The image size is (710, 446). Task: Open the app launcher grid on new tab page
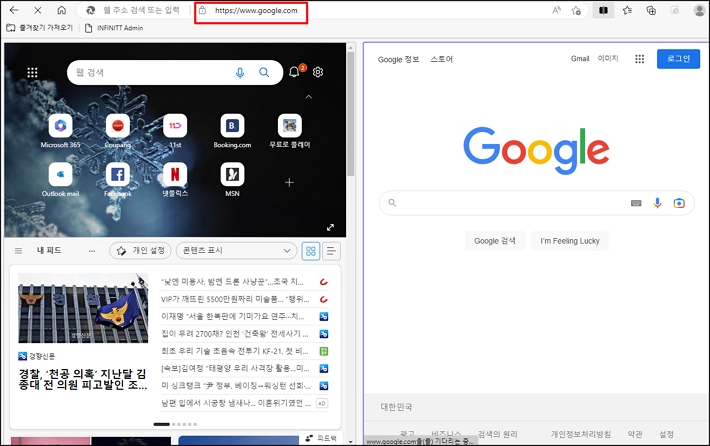point(32,72)
